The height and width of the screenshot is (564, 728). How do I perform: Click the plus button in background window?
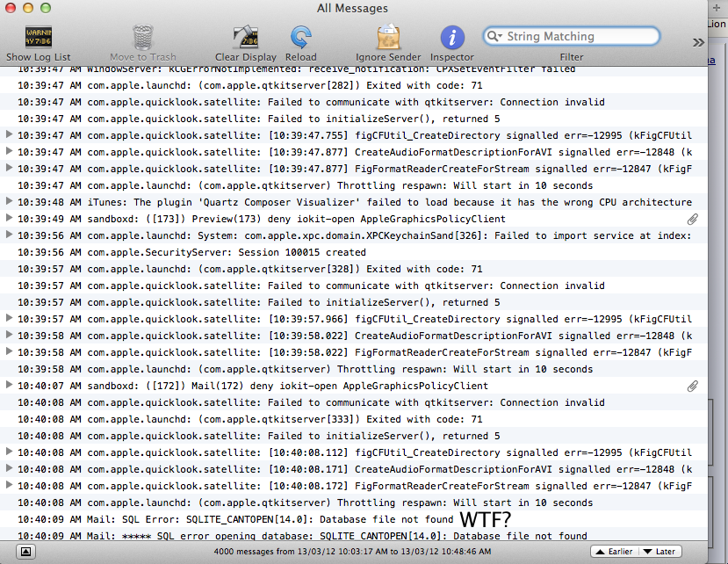click(717, 8)
